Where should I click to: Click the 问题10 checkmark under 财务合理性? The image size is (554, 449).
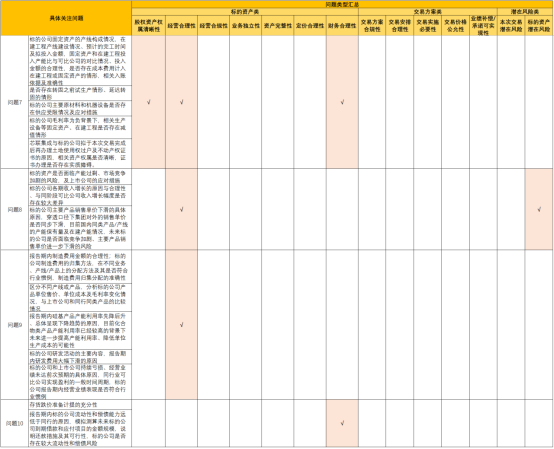pyautogui.click(x=342, y=423)
